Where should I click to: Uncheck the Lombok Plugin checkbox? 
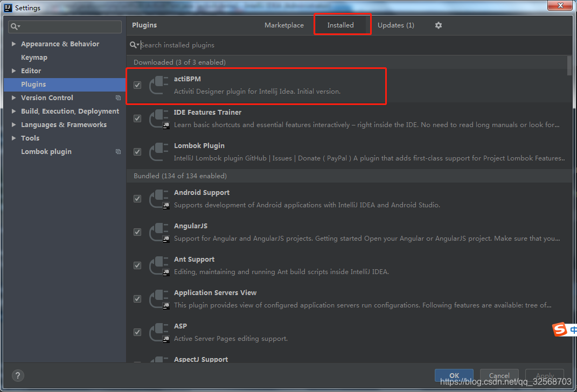(137, 152)
